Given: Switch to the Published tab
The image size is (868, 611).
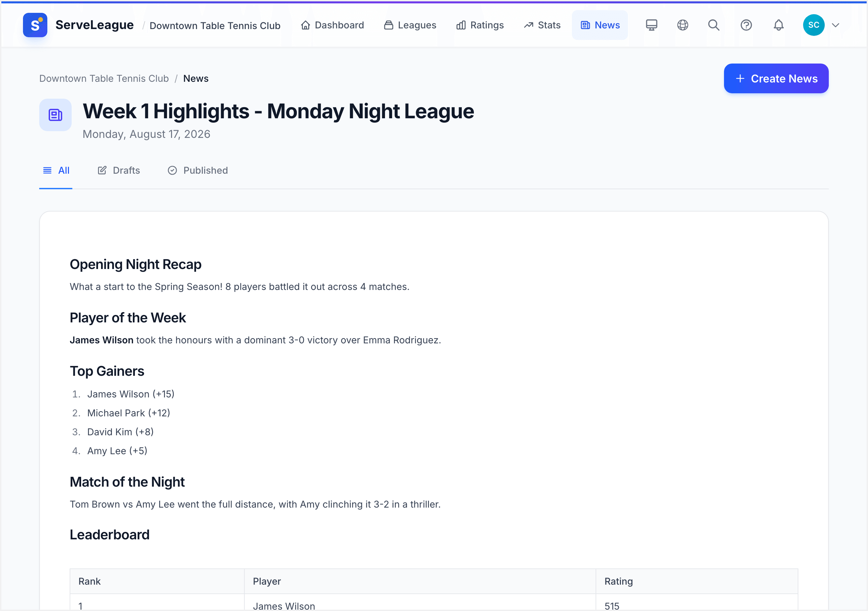Looking at the screenshot, I should tap(198, 171).
